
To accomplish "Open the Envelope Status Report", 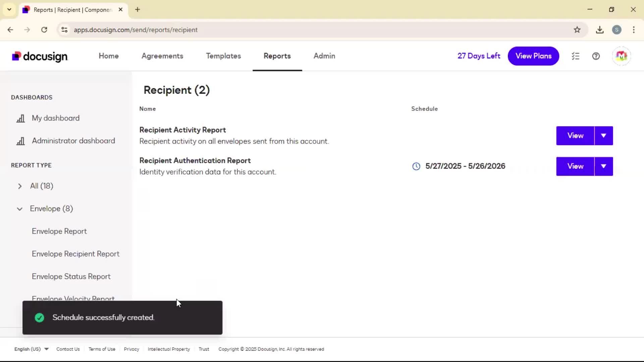I will point(71,277).
